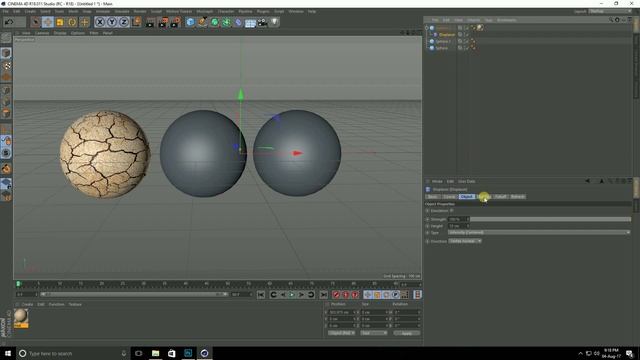
Task: Open the File menu in the menu bar
Action: [6, 11]
